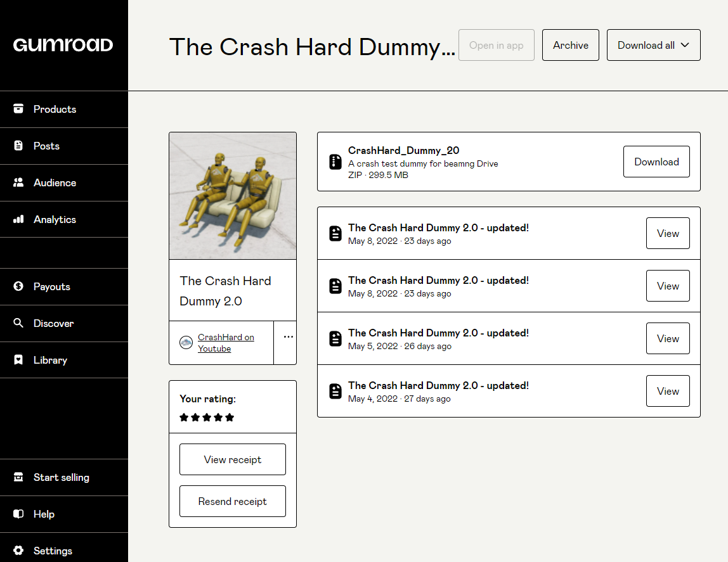Download the CrashHard_Dummy_20 ZIP file
Screen dimensions: 728x562
click(x=656, y=162)
